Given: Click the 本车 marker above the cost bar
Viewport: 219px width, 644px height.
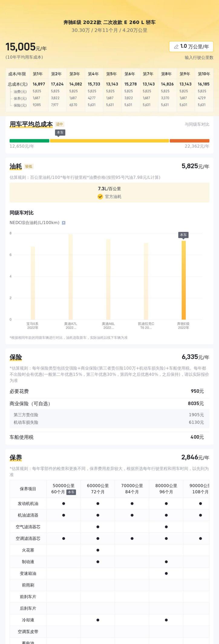Looking at the screenshot, I should (60, 133).
